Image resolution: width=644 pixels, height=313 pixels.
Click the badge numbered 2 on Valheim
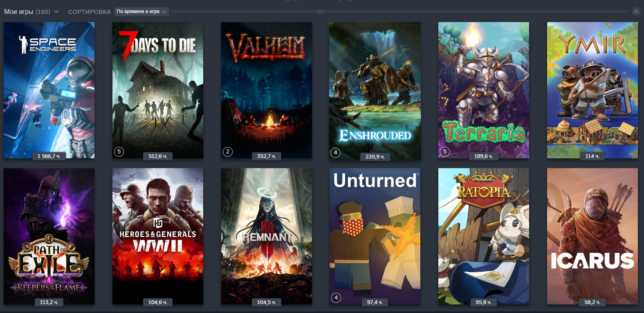[228, 152]
